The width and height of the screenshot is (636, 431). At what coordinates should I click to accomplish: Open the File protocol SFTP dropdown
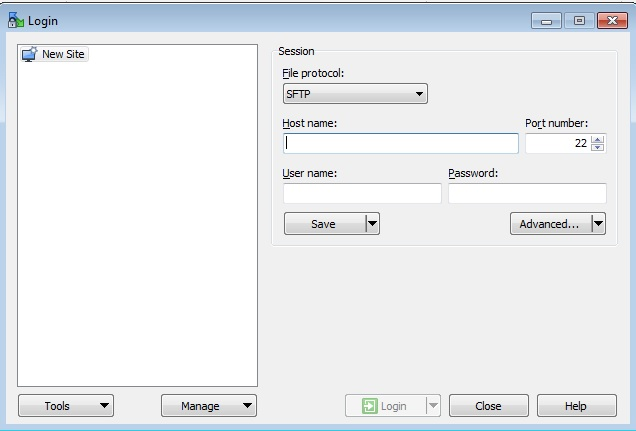pyautogui.click(x=355, y=94)
